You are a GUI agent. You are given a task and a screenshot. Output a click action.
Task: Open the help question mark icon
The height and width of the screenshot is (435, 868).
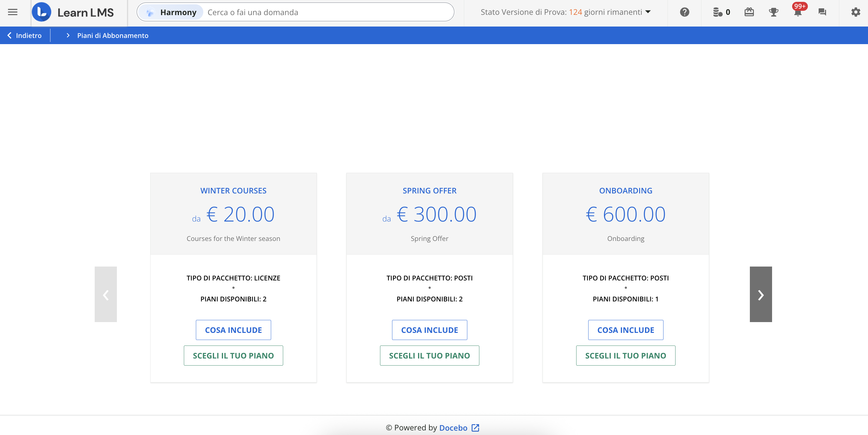pyautogui.click(x=684, y=12)
